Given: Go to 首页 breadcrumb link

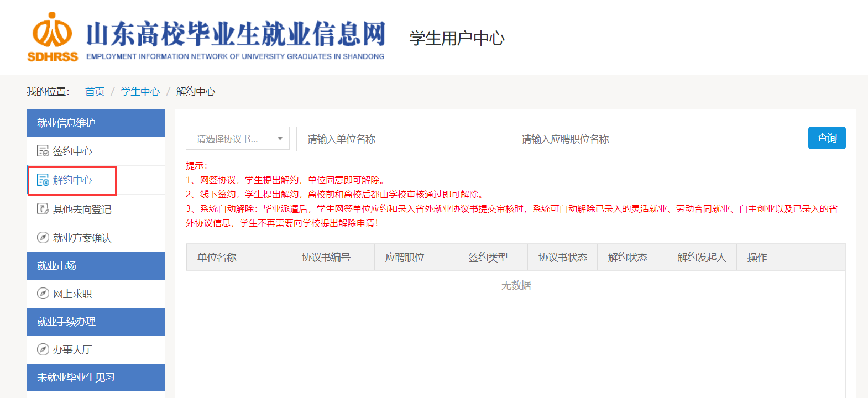Looking at the screenshot, I should pos(95,92).
